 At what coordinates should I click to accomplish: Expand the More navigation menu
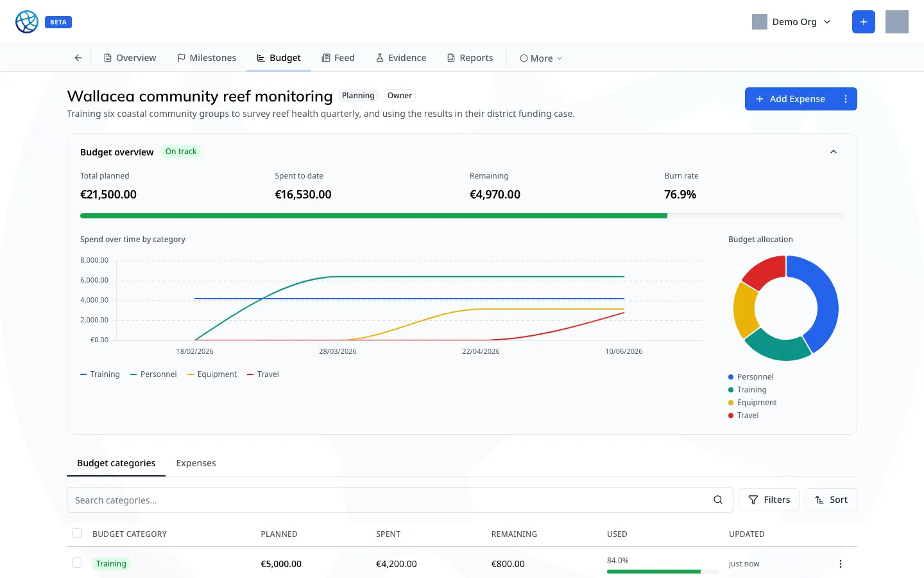541,58
